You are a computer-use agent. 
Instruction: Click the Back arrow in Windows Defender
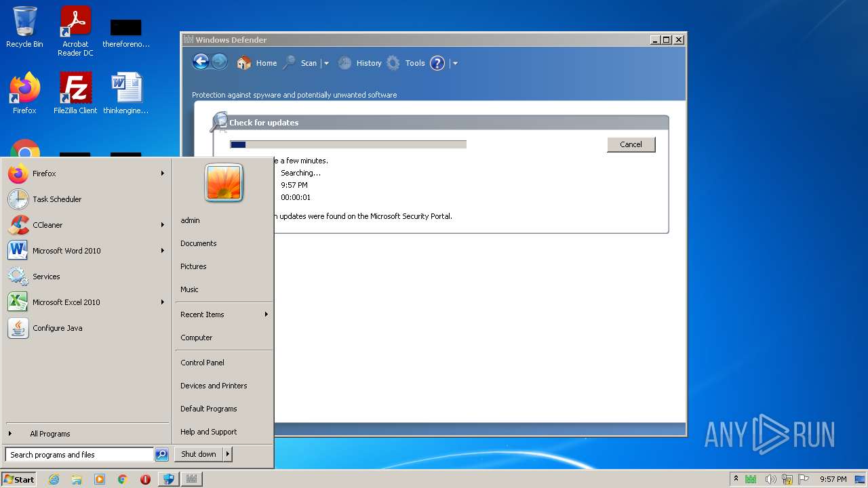pyautogui.click(x=201, y=62)
